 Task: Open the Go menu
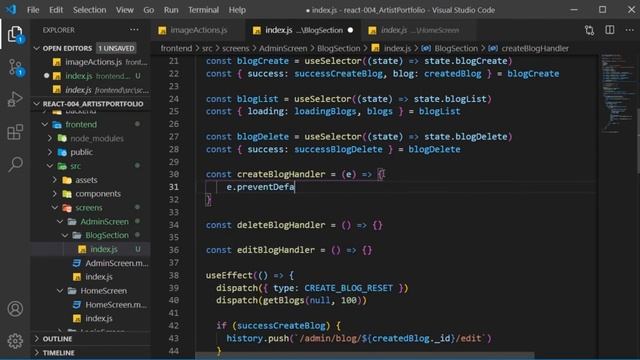click(x=149, y=10)
